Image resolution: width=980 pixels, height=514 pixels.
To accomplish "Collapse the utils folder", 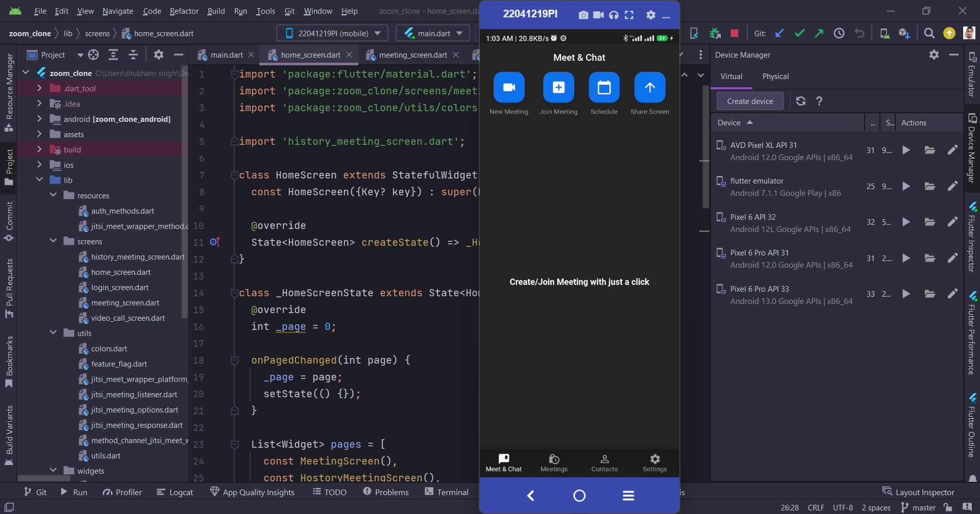I will 53,333.
